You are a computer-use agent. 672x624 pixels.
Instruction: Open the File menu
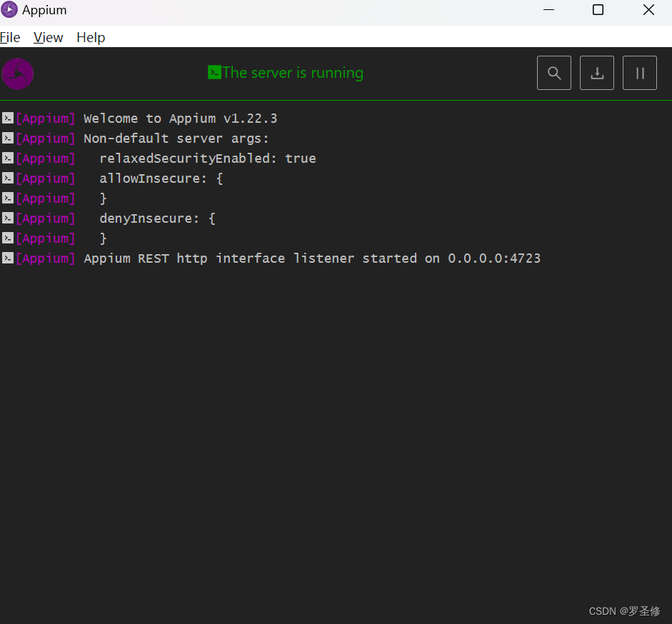point(10,37)
